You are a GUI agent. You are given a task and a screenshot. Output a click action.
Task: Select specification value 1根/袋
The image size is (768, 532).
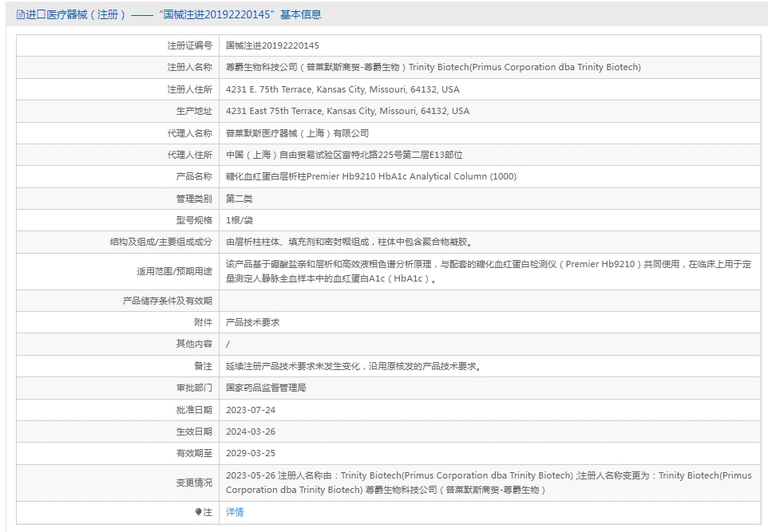click(239, 220)
